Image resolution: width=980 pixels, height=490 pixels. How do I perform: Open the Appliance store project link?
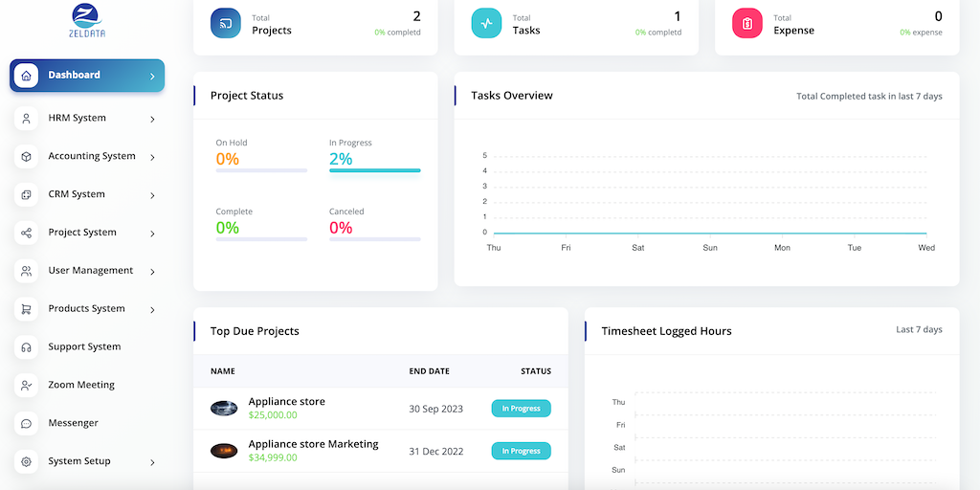(x=286, y=402)
